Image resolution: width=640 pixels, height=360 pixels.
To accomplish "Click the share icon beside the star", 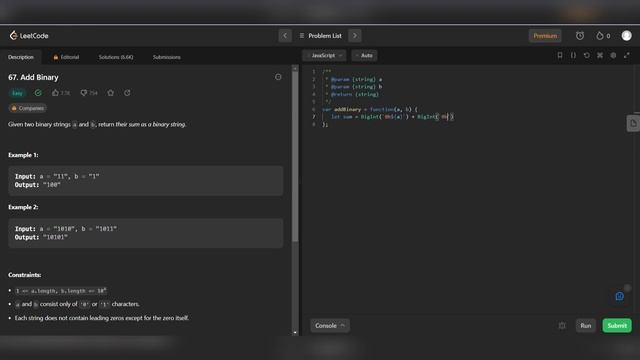I will tap(127, 93).
